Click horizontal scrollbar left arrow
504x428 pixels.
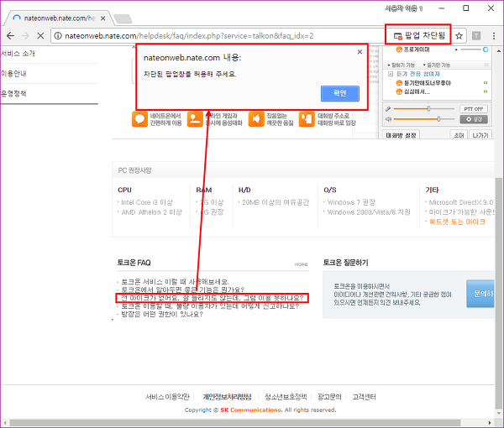point(5,422)
